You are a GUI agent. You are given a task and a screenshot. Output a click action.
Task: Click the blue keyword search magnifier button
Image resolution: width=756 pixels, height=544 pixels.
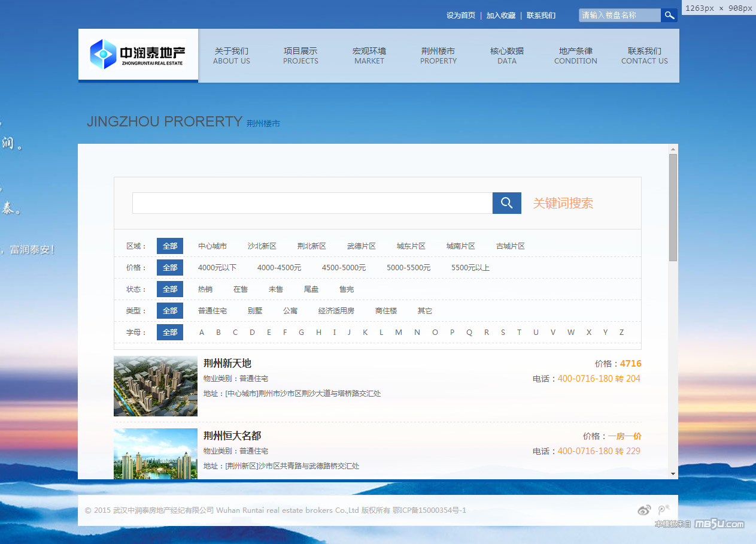(506, 203)
